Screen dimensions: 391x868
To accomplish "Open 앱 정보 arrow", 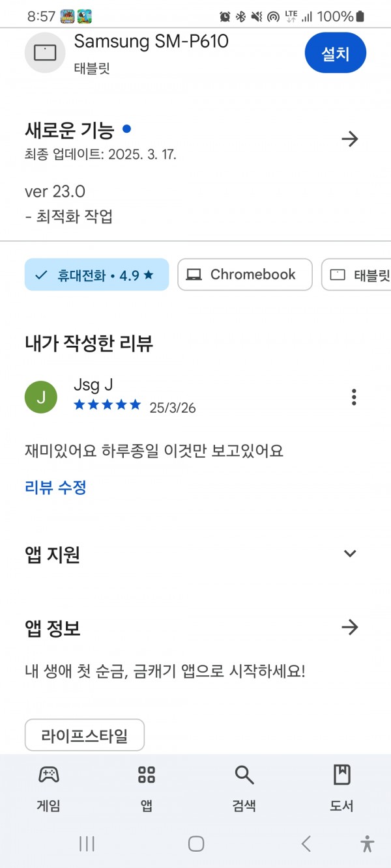I will [x=350, y=628].
